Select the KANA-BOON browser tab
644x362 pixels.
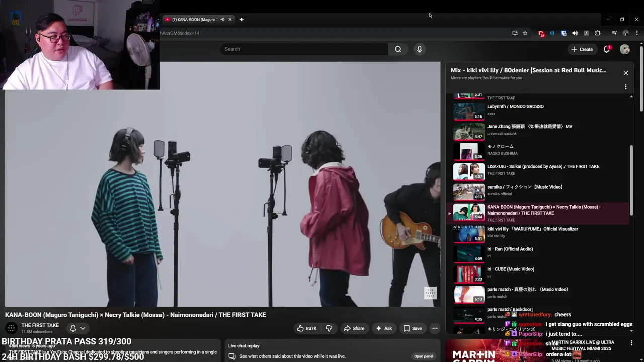click(x=197, y=20)
